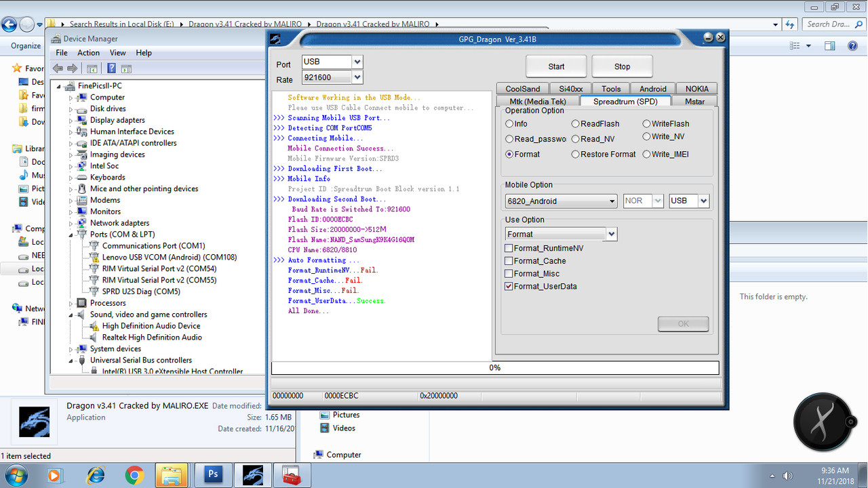Click Format_UserData...Success log line
This screenshot has height=488, width=868.
click(336, 301)
